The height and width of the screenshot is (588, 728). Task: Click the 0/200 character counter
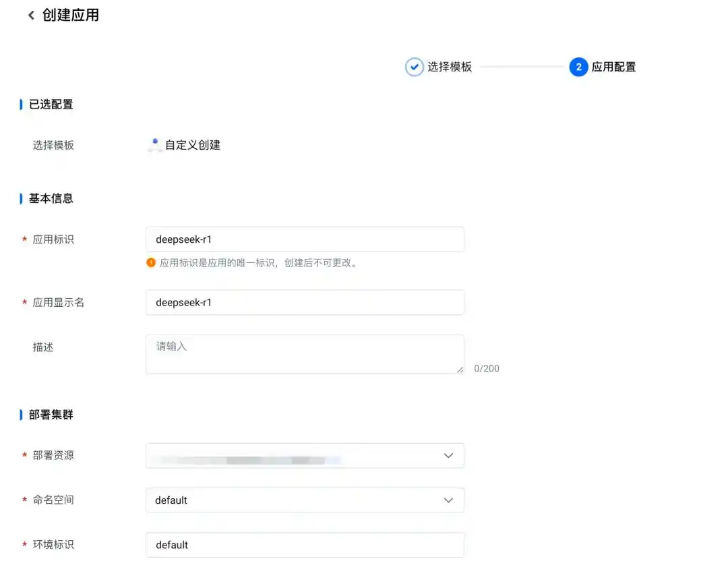click(x=486, y=368)
